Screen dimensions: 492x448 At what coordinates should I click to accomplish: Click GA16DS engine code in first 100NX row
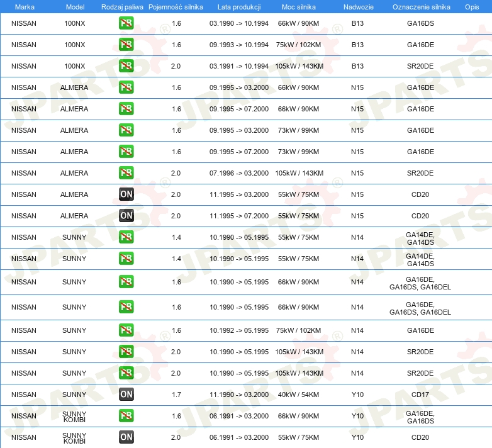tap(420, 23)
